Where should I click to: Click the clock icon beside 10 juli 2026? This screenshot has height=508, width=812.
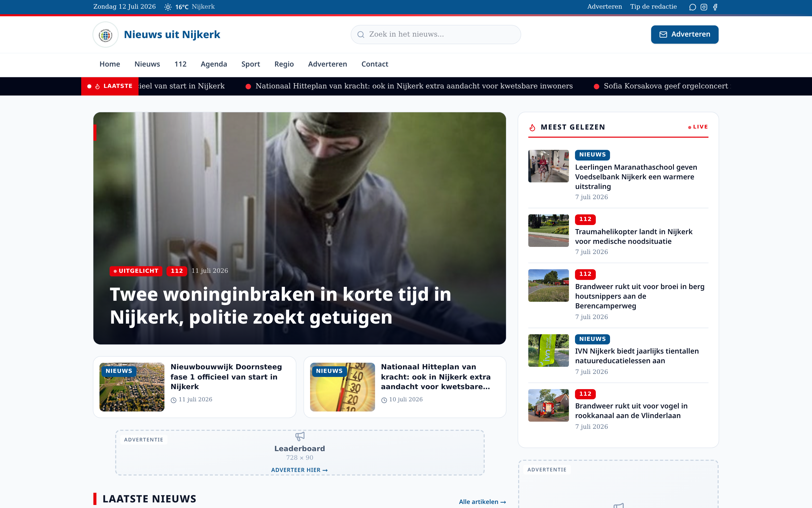point(384,400)
